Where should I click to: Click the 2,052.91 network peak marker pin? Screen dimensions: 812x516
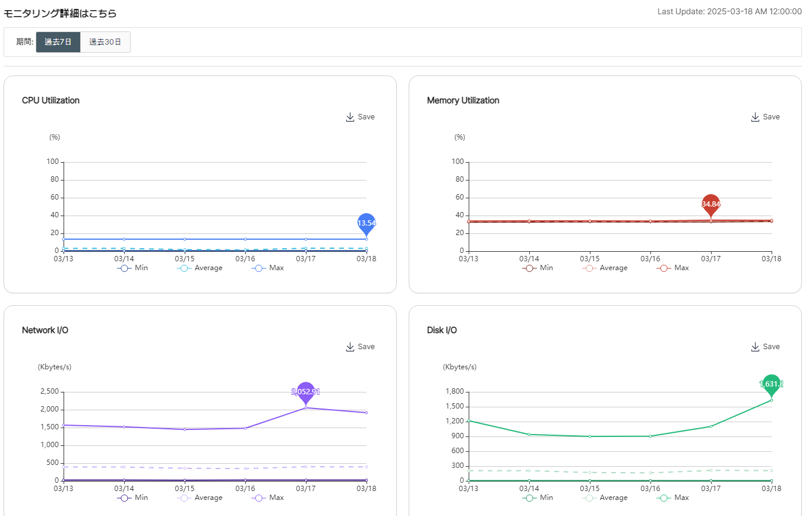(306, 392)
